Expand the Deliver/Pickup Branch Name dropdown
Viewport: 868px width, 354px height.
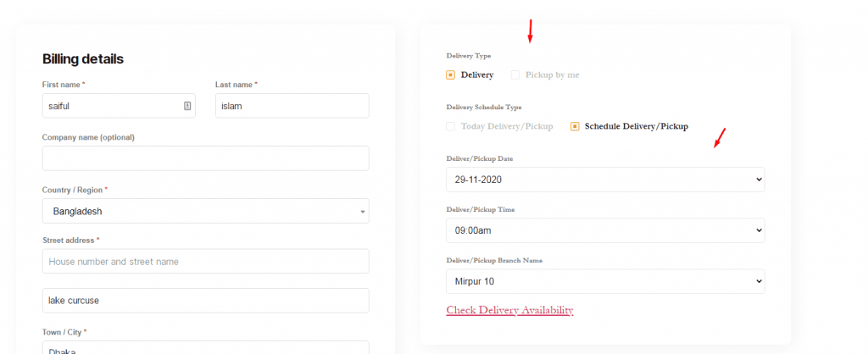coord(605,281)
